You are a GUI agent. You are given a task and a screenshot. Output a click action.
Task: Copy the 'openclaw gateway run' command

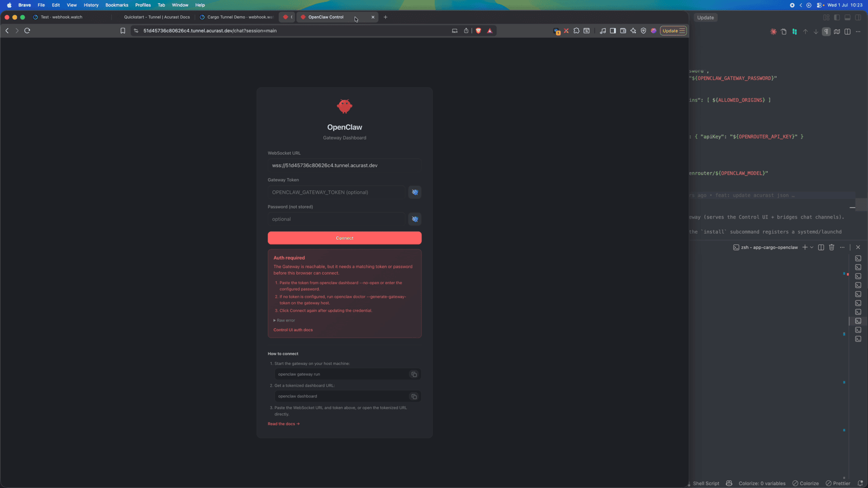(x=414, y=374)
